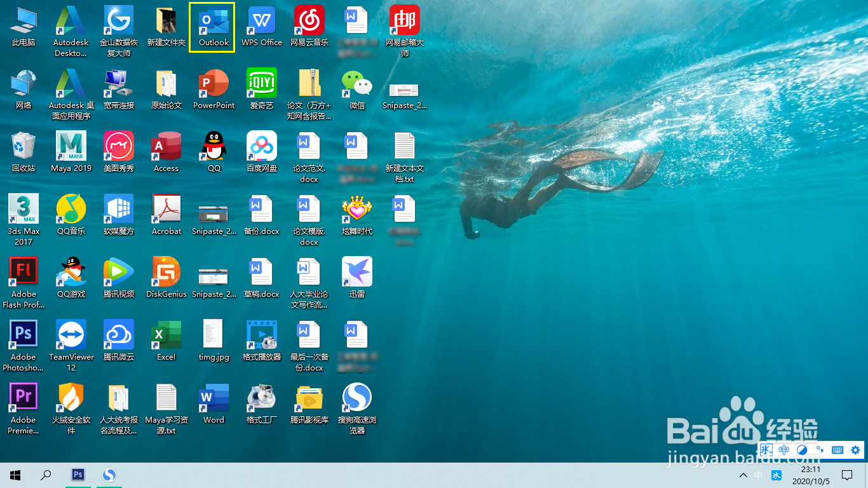Select the 腾讯视频 desktop icon
Viewport: 868px width, 488px height.
[119, 278]
